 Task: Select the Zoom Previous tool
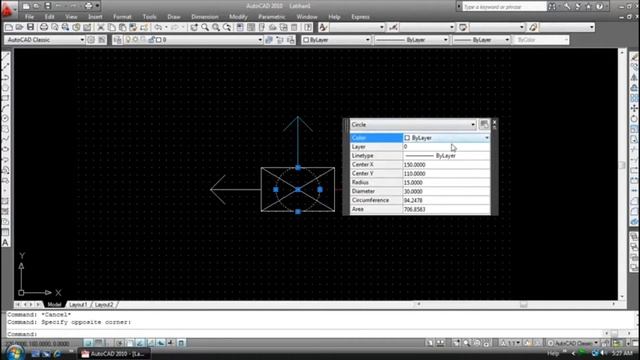(x=227, y=27)
